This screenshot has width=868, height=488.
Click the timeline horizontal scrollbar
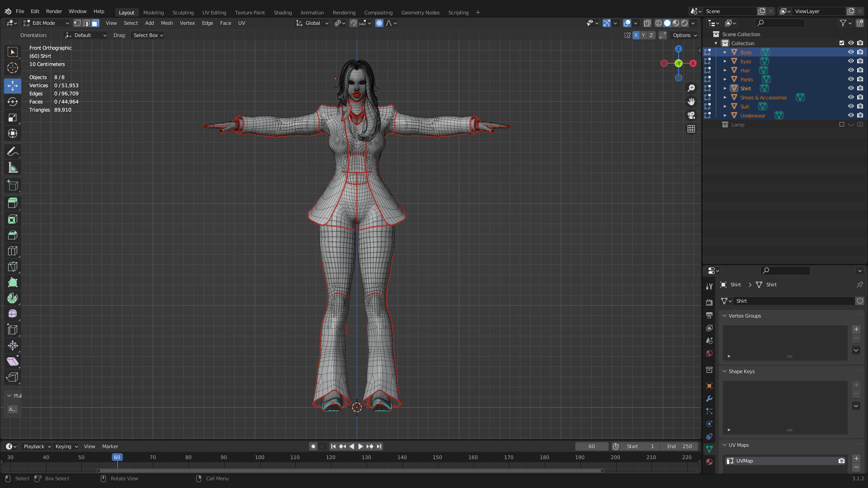click(x=350, y=470)
